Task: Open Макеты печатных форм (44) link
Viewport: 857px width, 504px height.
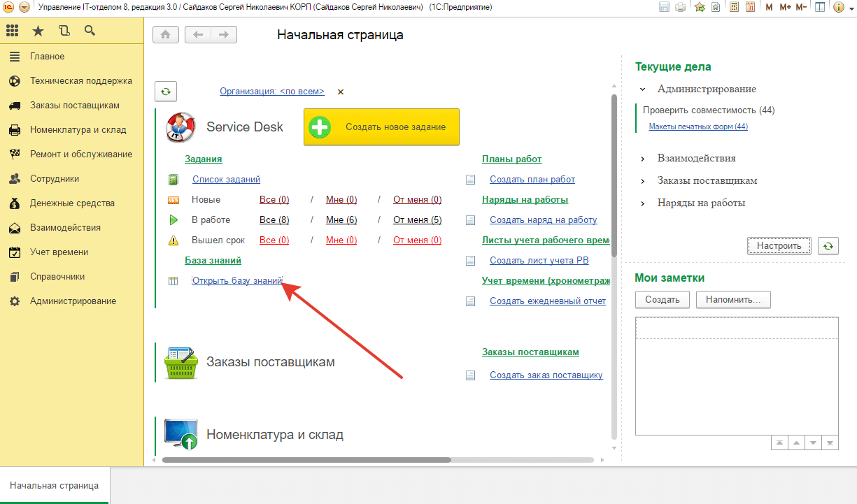Action: (x=698, y=127)
